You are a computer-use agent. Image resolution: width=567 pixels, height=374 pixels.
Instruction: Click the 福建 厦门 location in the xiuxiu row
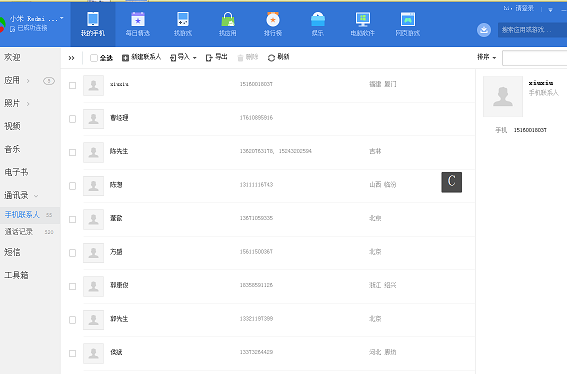(383, 84)
